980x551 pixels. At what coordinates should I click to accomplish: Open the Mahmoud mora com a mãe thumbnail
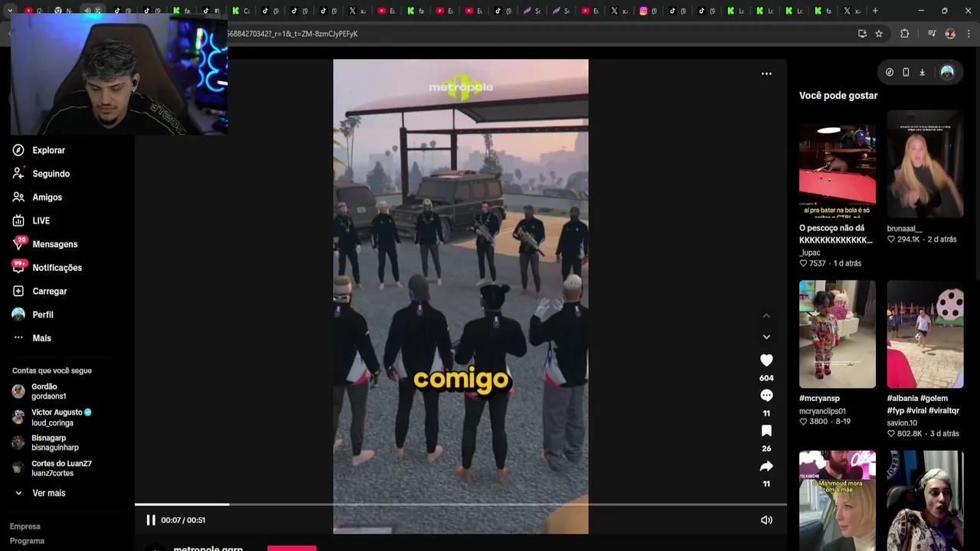coord(838,500)
